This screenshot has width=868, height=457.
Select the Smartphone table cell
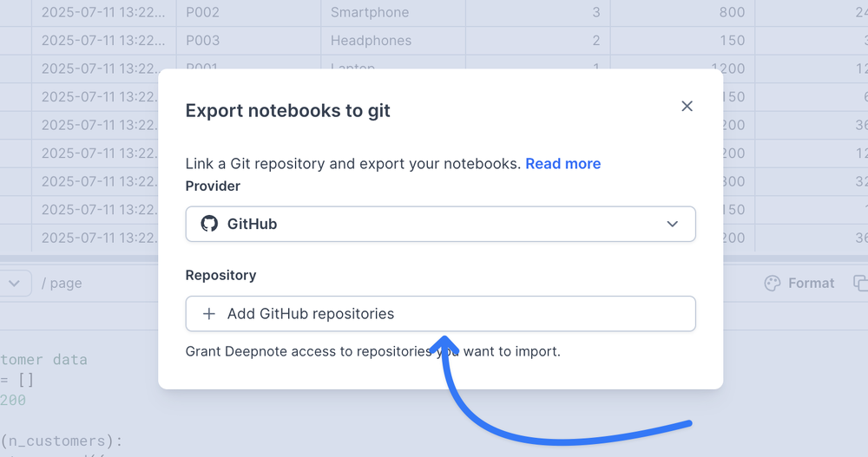(369, 13)
